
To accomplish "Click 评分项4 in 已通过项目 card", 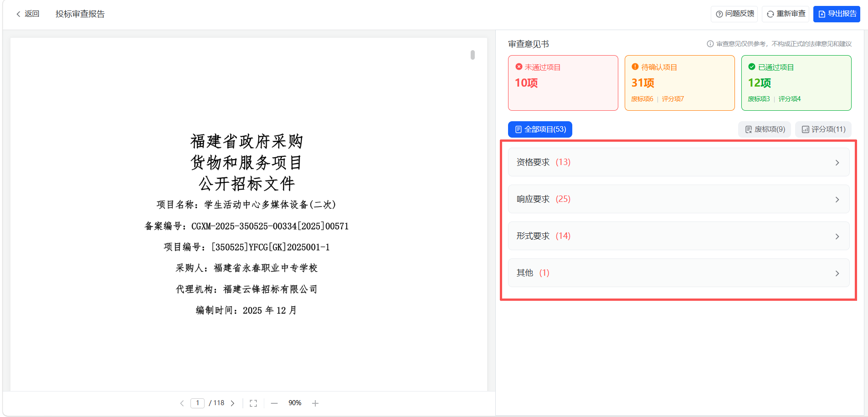I will [790, 99].
